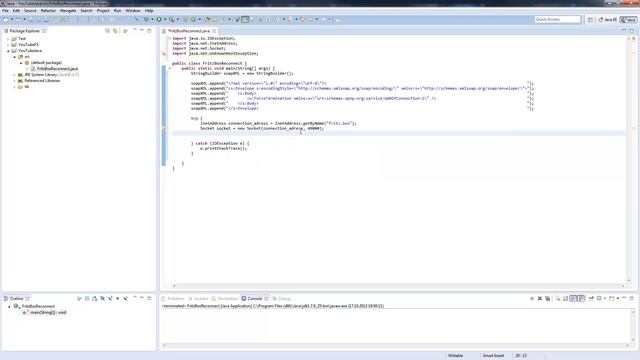Image resolution: width=640 pixels, height=360 pixels.
Task: Expand the YouTubeFX project
Action: (x=8, y=44)
